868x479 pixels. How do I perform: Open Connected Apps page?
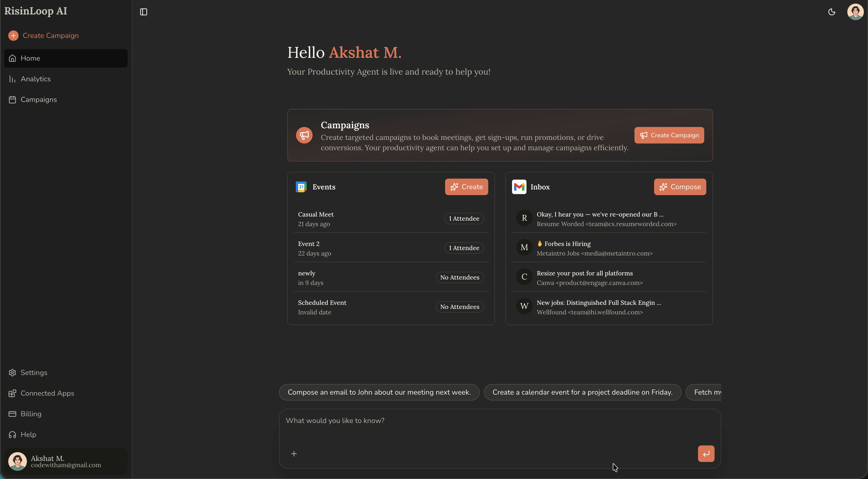tap(47, 393)
